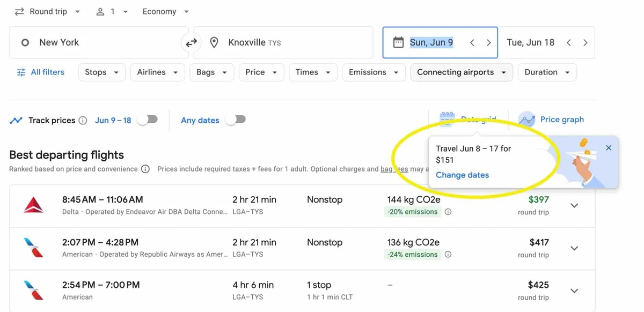Image resolution: width=644 pixels, height=312 pixels.
Task: Click the calendar icon in departure date field
Action: [398, 42]
